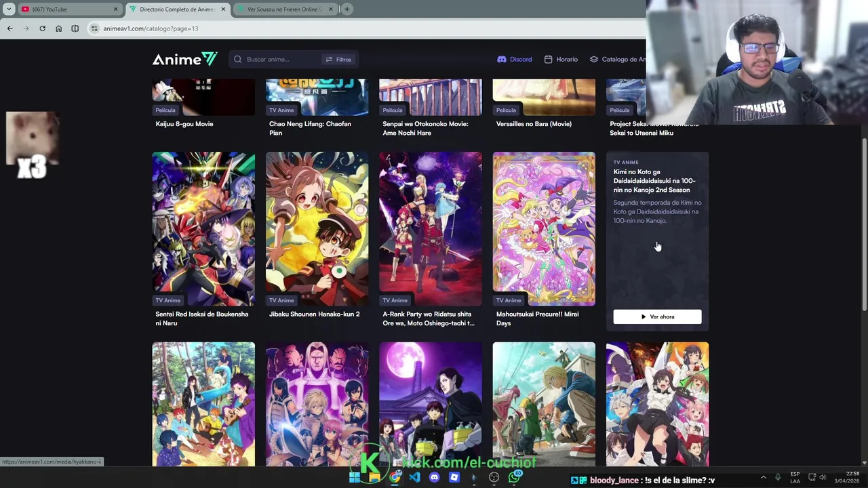Screen dimensions: 868x488
Task: Click the browser Back arrow
Action: 9,28
